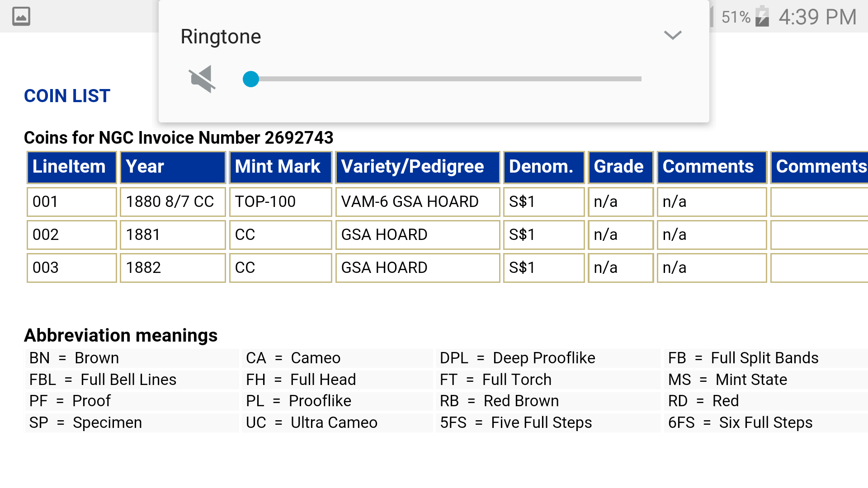The height and width of the screenshot is (488, 868).
Task: Select line item 001 cell
Action: click(72, 202)
